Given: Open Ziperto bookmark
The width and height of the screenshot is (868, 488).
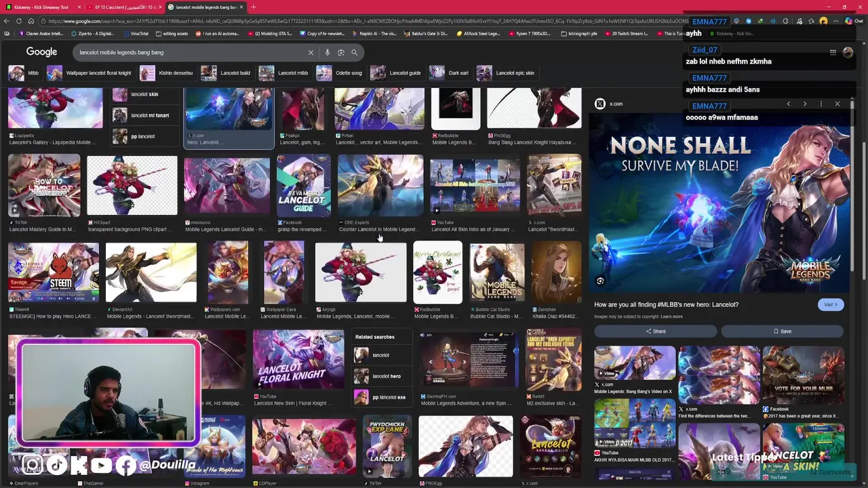Looking at the screenshot, I should pyautogui.click(x=94, y=33).
